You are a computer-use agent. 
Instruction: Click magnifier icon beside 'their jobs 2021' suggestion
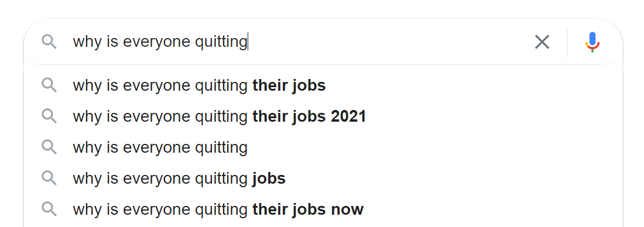coord(49,116)
